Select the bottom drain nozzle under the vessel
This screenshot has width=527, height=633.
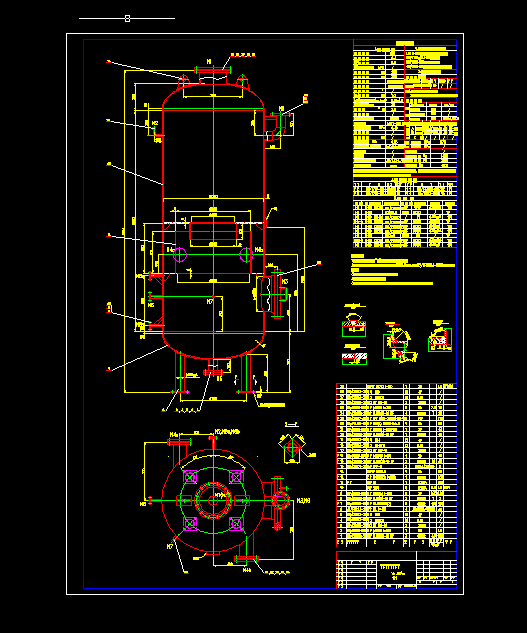[x=213, y=369]
